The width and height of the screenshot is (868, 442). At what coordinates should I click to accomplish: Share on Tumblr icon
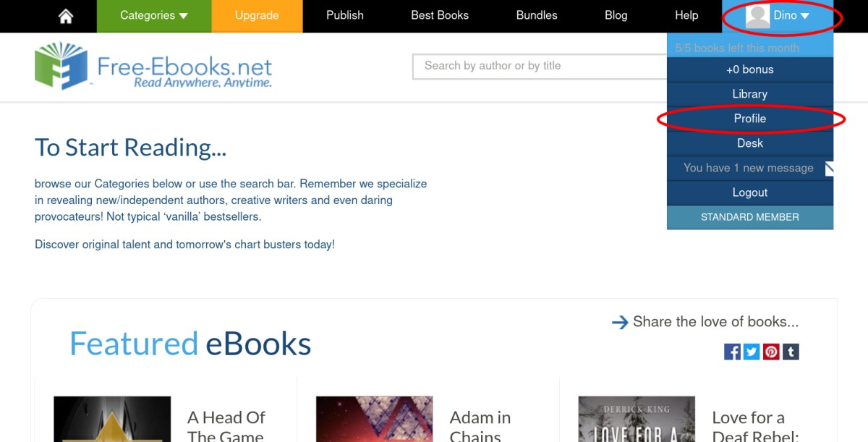pos(791,352)
